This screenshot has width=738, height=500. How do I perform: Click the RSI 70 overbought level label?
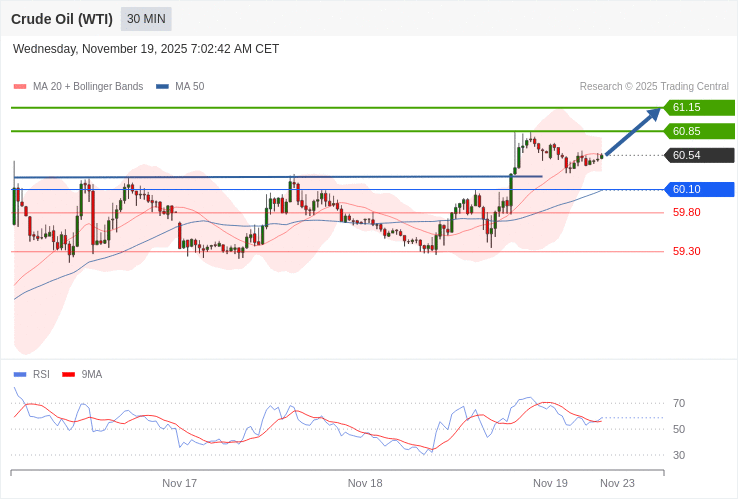click(x=679, y=404)
